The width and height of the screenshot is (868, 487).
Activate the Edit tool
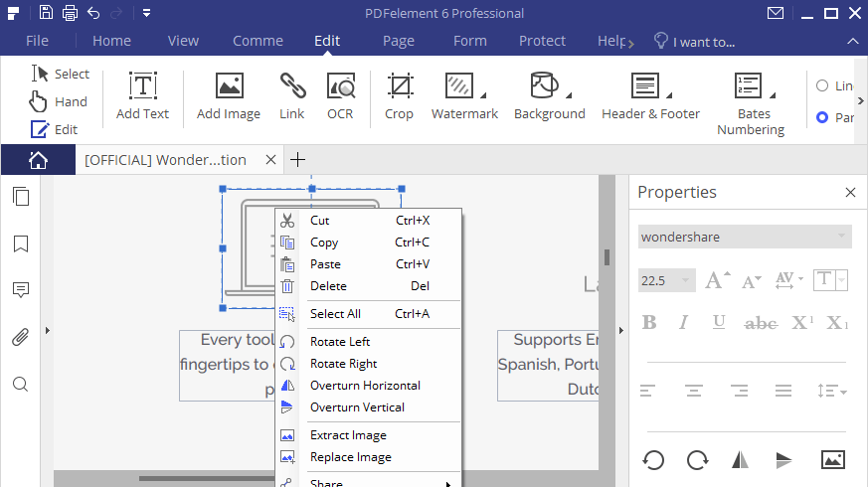coord(55,129)
